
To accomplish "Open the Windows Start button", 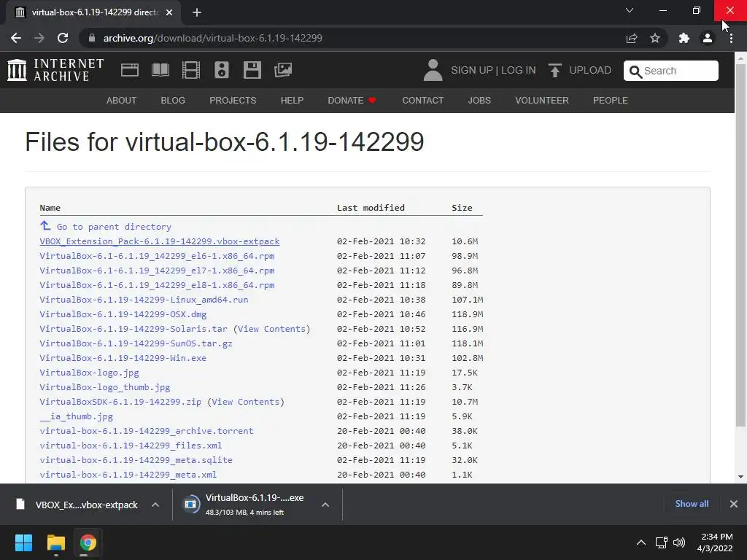I will pyautogui.click(x=23, y=542).
